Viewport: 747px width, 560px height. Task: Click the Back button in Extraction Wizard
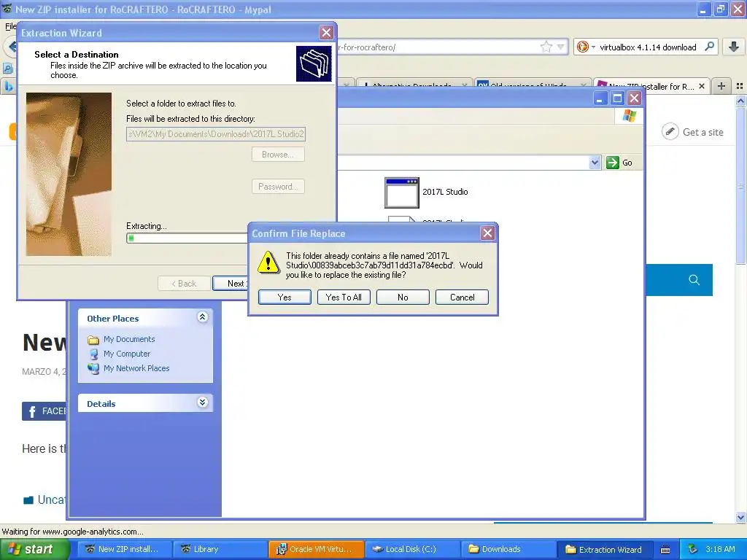point(184,284)
